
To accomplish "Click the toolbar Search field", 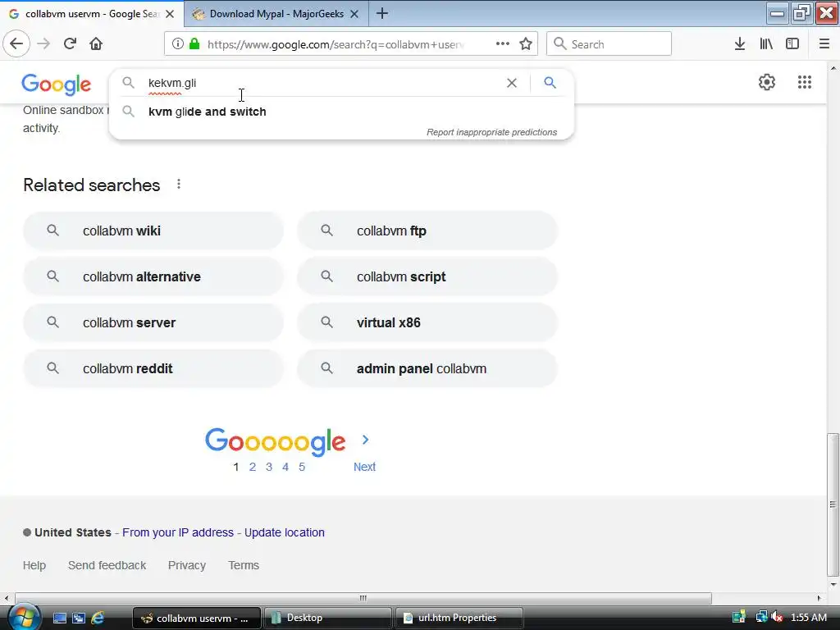I will [609, 44].
